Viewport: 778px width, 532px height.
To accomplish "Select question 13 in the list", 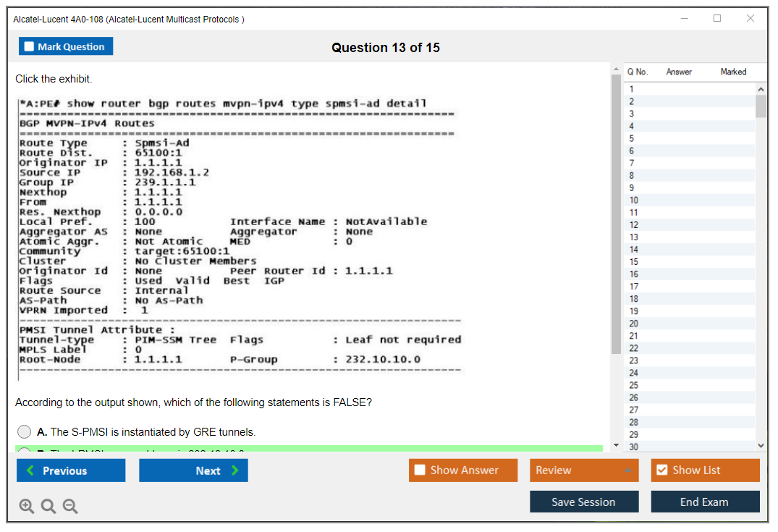I will coord(634,237).
